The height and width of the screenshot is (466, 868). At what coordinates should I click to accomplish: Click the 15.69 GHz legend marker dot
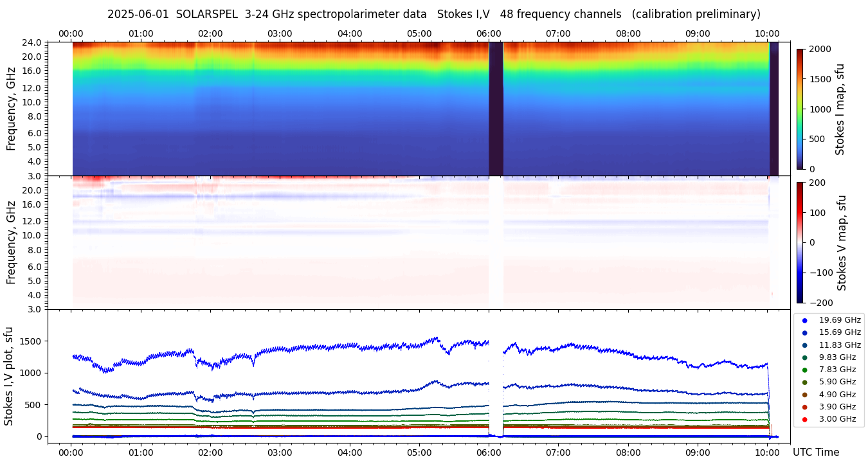(x=804, y=332)
